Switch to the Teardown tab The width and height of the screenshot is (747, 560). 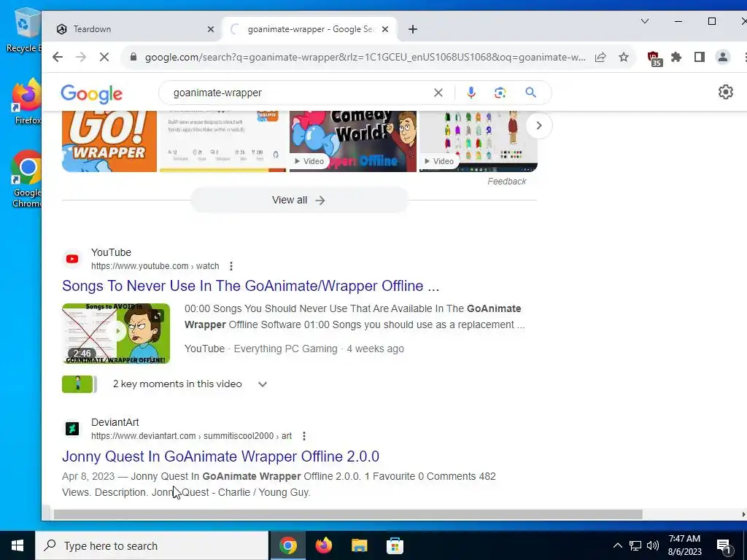(x=135, y=29)
